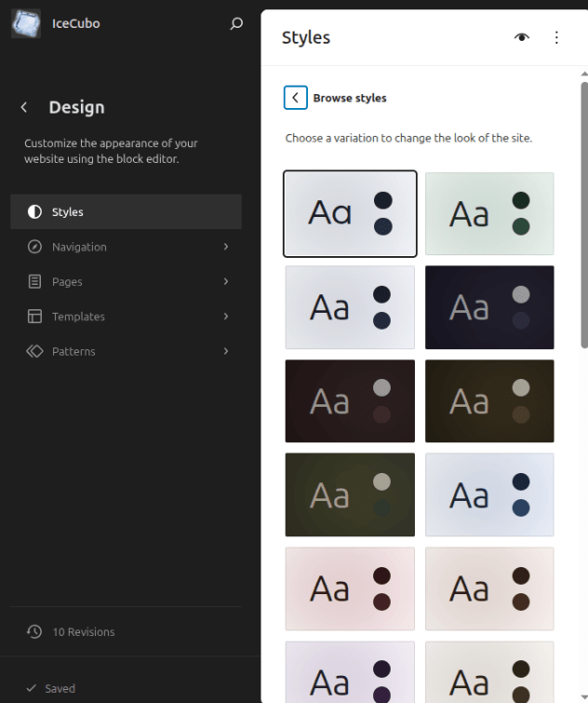This screenshot has height=703, width=588.
Task: Click the IceCubo site logo icon
Action: pos(26,23)
